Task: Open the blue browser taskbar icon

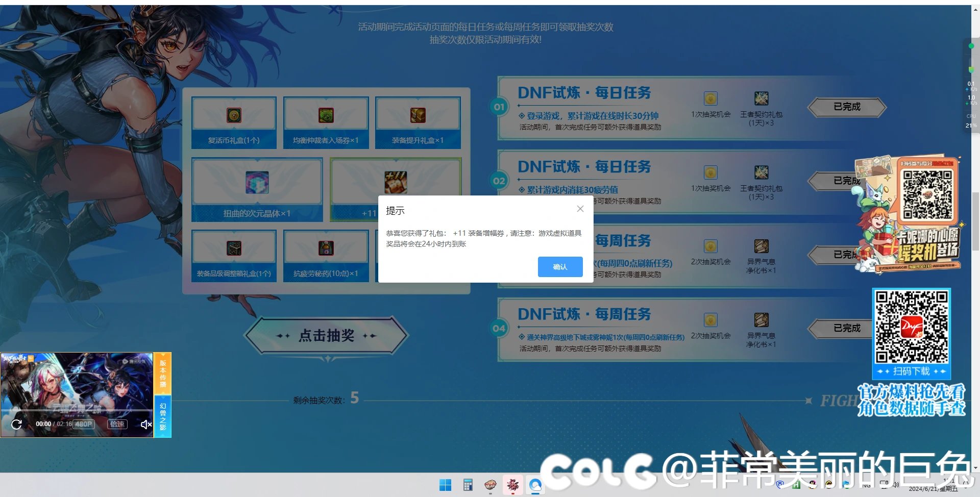Action: (x=535, y=485)
